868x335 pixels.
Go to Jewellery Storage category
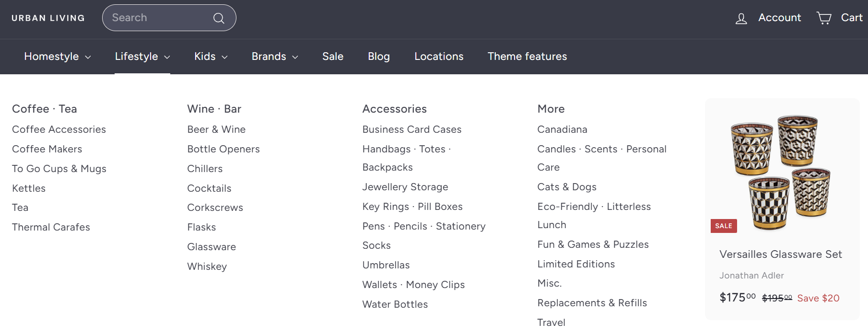[x=405, y=187]
